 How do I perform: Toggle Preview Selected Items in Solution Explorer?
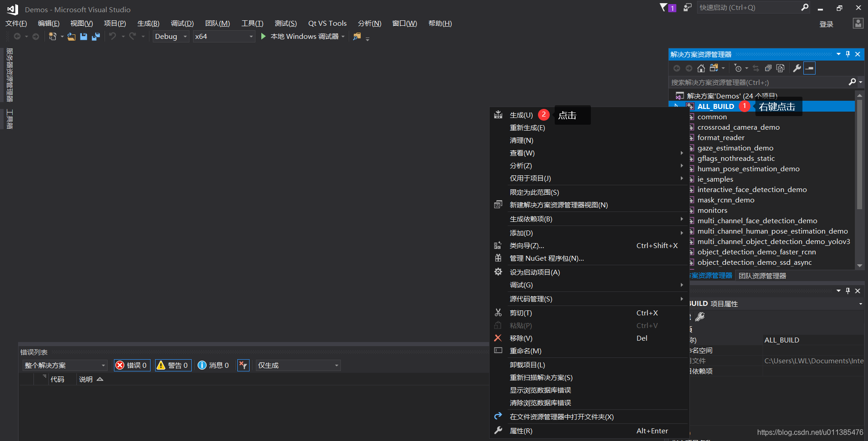[810, 68]
